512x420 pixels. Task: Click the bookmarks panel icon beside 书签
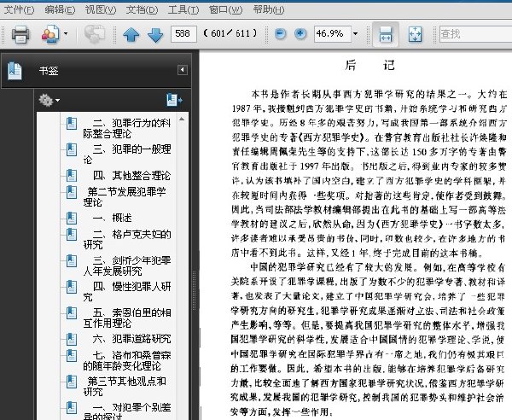(15, 71)
